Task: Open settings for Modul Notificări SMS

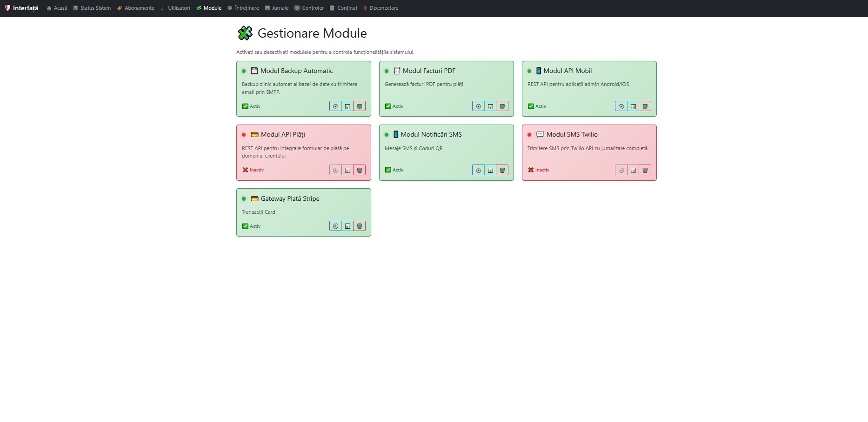Action: (x=478, y=170)
